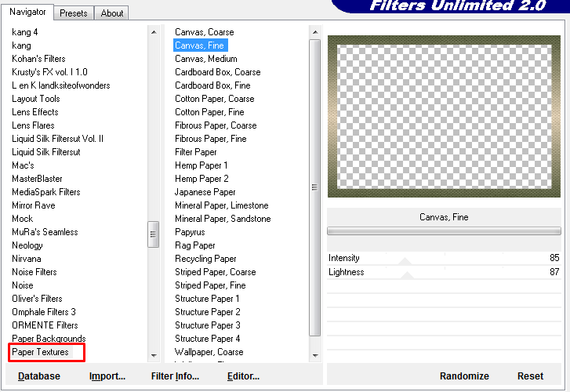This screenshot has width=570, height=392.
Task: Choose Canvas, Coarse filter
Action: 204,32
